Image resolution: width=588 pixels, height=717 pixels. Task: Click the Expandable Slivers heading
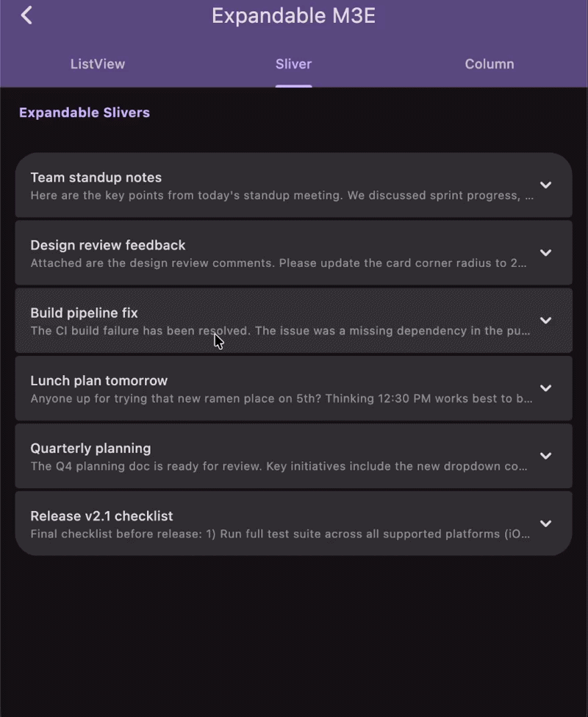(x=83, y=113)
